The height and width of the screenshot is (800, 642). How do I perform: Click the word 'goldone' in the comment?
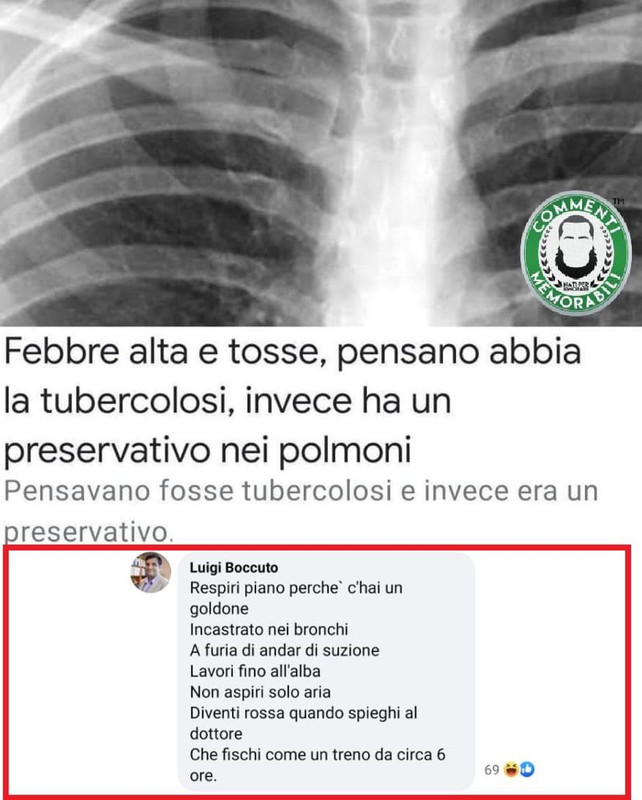pyautogui.click(x=219, y=609)
